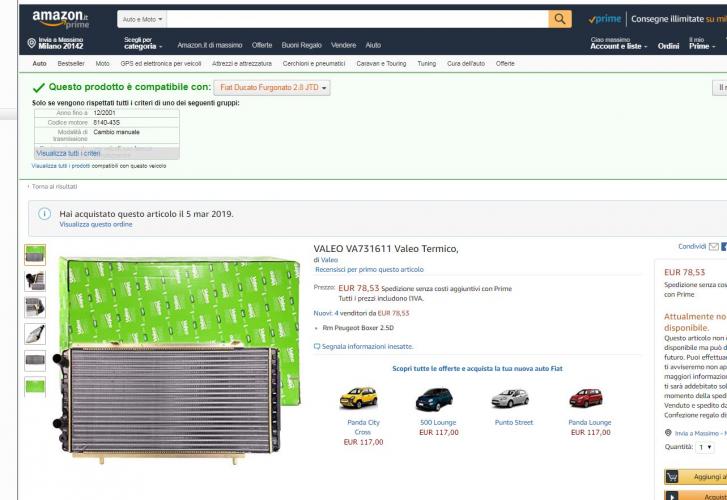Click the orange search magnifier button

pos(560,19)
